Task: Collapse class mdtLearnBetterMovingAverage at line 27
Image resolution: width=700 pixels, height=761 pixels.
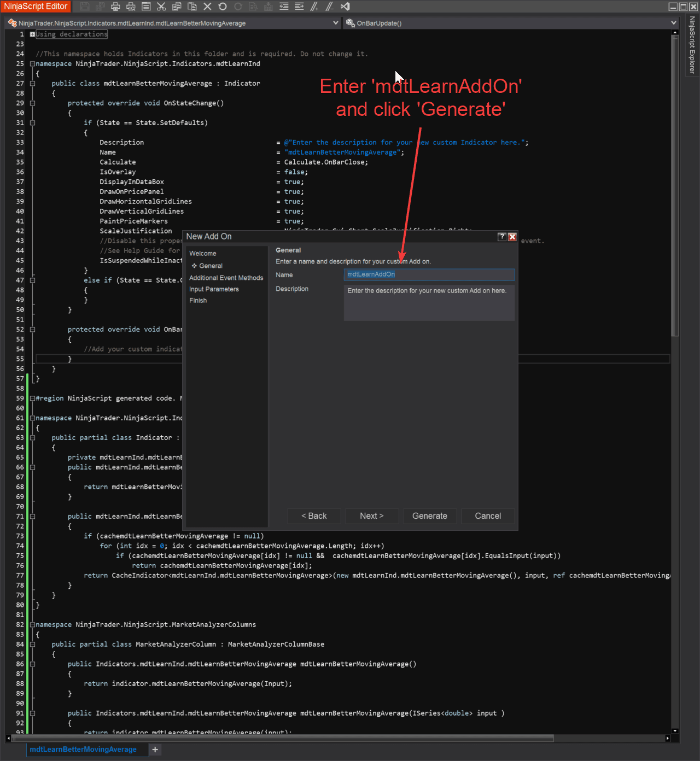Action: tap(32, 84)
